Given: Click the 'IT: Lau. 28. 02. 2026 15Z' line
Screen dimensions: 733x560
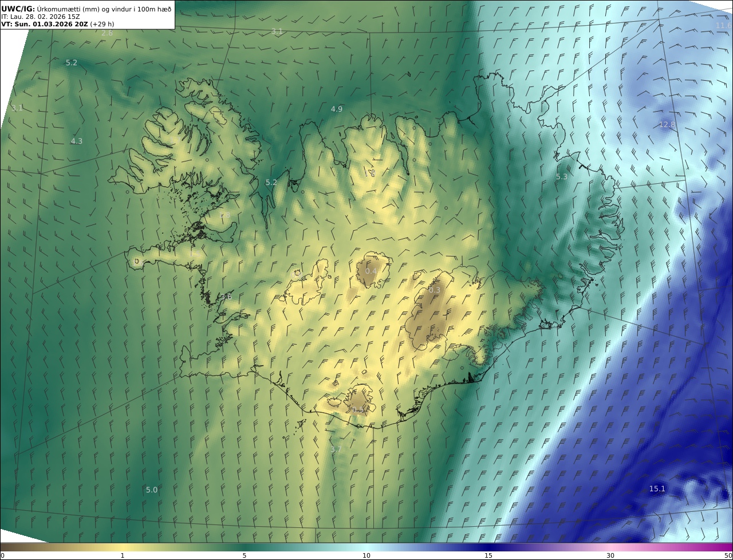Looking at the screenshot, I should point(40,17).
